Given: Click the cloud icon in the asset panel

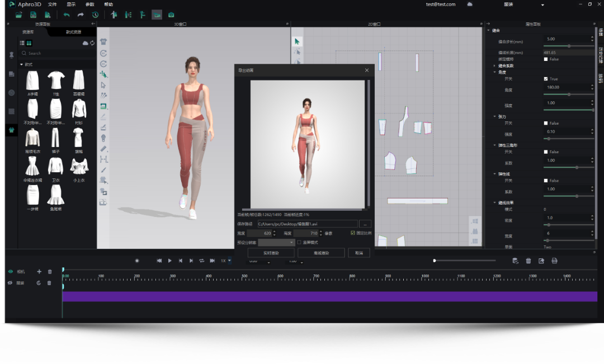Looking at the screenshot, I should click(85, 43).
